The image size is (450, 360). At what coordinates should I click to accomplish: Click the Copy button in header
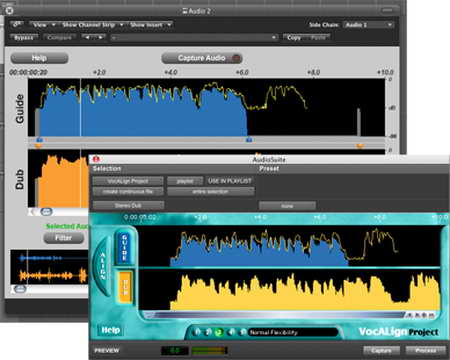pyautogui.click(x=294, y=38)
